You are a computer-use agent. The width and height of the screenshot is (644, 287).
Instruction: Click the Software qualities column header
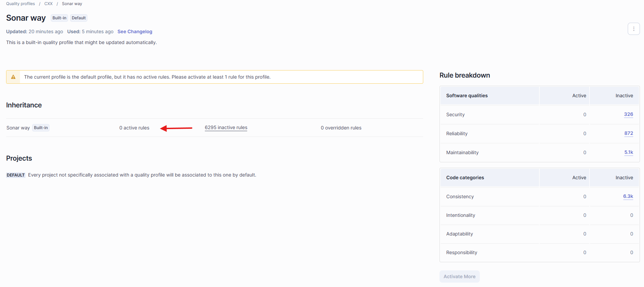tap(467, 96)
